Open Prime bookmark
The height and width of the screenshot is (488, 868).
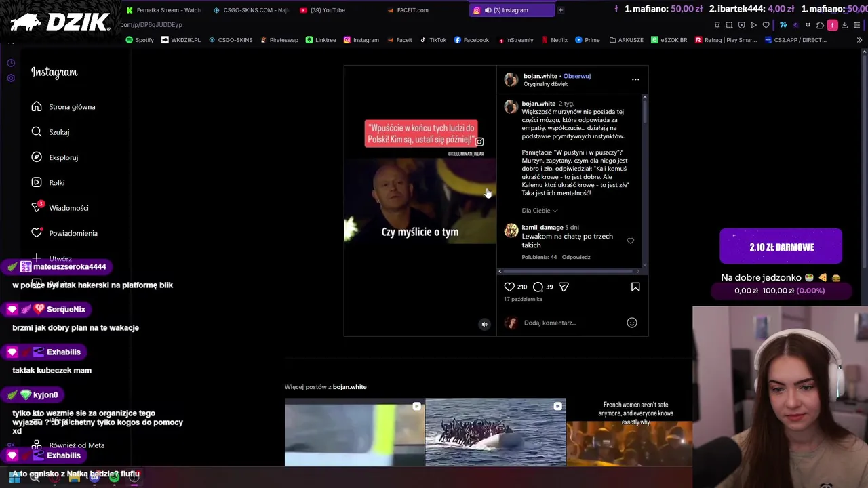[x=587, y=40]
